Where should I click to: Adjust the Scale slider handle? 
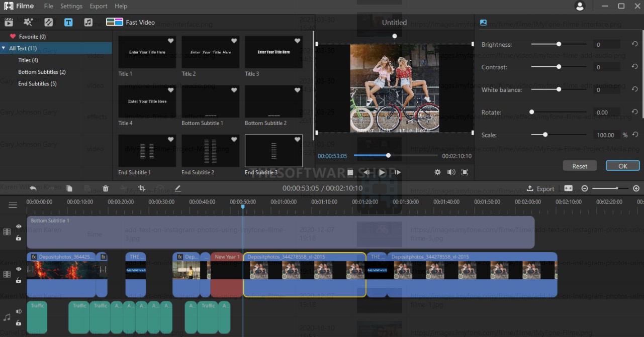(545, 135)
